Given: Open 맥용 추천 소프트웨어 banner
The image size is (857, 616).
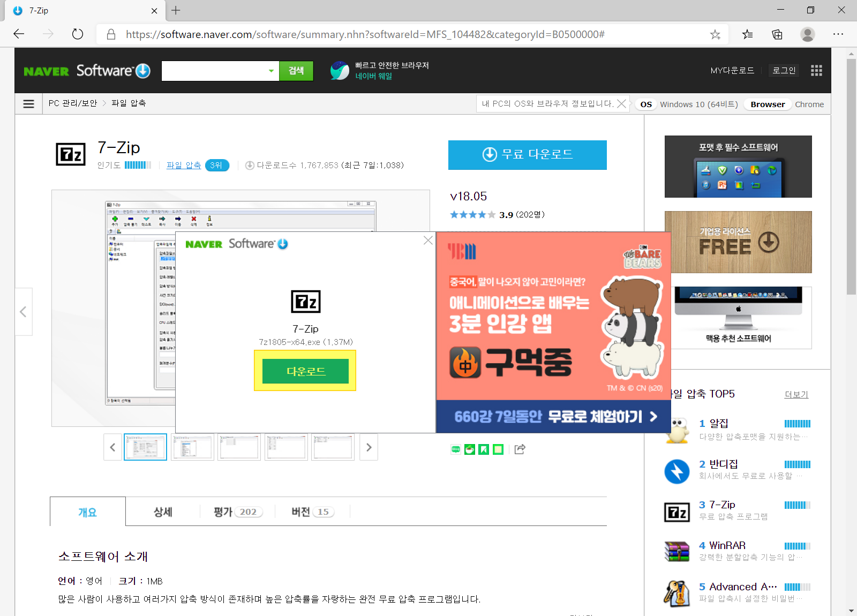Looking at the screenshot, I should click(x=741, y=318).
